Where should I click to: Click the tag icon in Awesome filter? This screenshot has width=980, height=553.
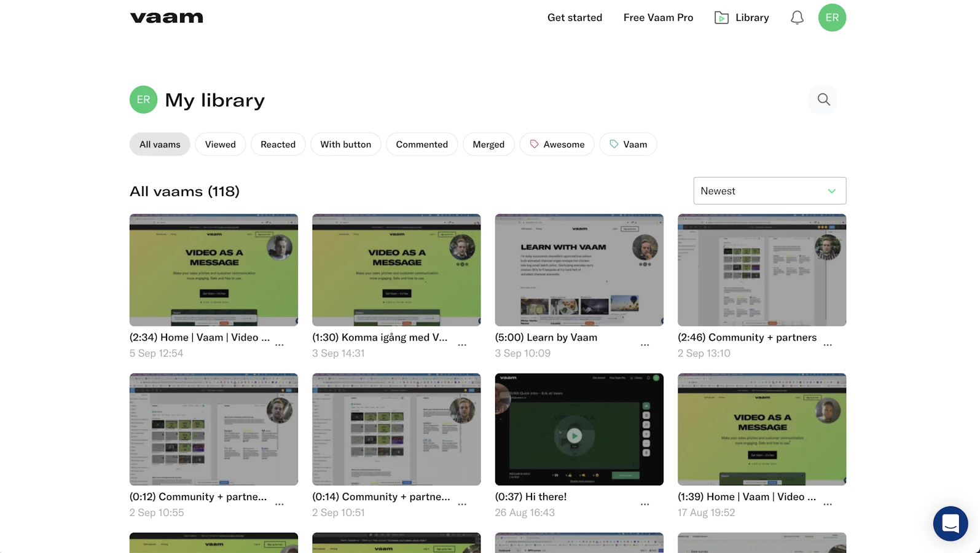pyautogui.click(x=534, y=144)
